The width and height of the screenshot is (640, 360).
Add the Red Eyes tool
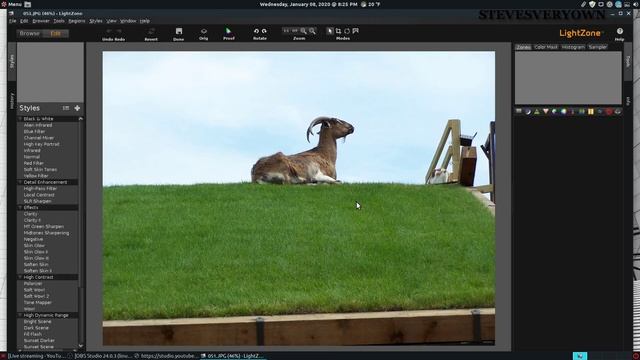tap(618, 111)
